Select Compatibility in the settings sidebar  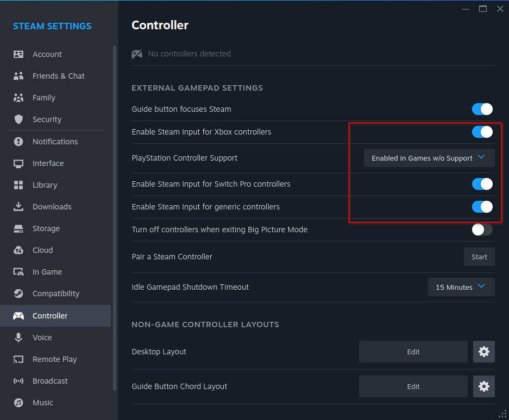tap(55, 294)
